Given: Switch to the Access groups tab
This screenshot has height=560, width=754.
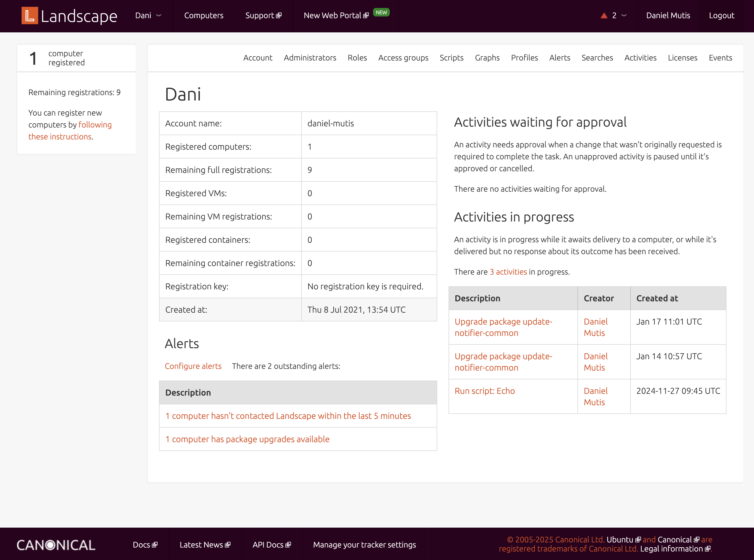Looking at the screenshot, I should tap(403, 58).
